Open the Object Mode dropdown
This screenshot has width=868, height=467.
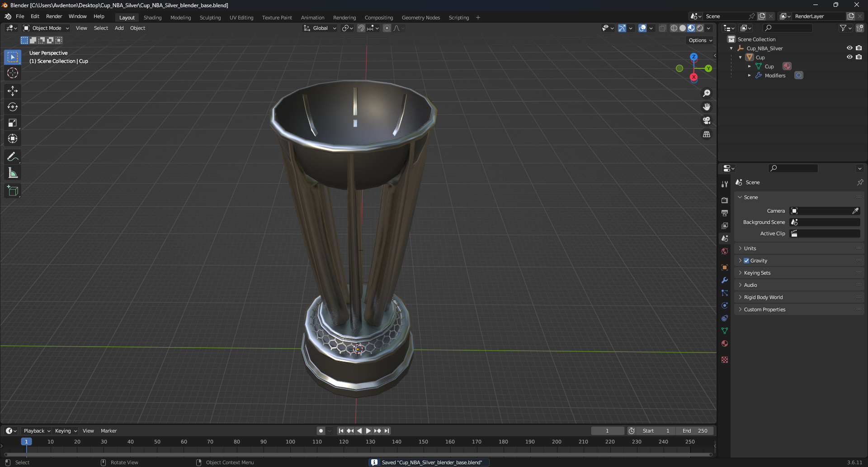click(46, 28)
